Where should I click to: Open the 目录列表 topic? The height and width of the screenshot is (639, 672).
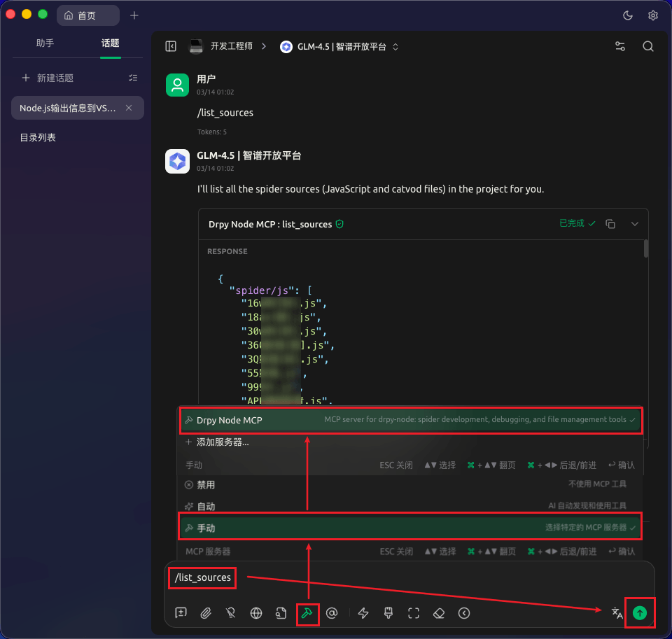(38, 138)
